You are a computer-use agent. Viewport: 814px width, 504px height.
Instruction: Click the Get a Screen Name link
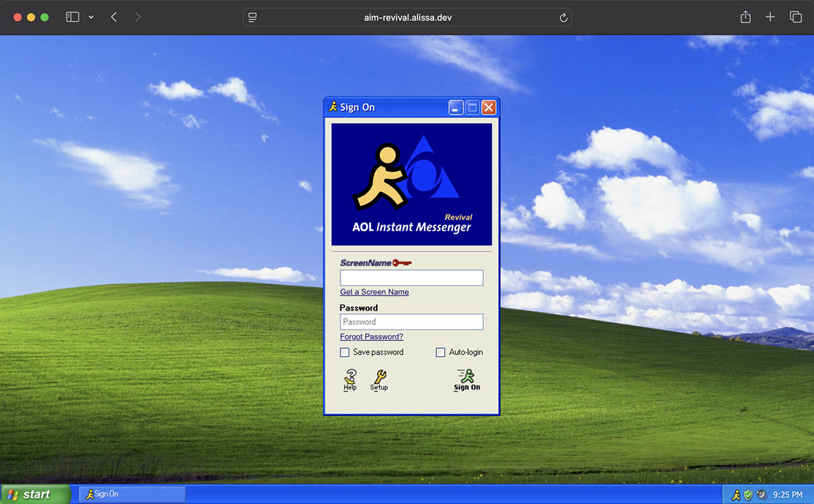(374, 292)
